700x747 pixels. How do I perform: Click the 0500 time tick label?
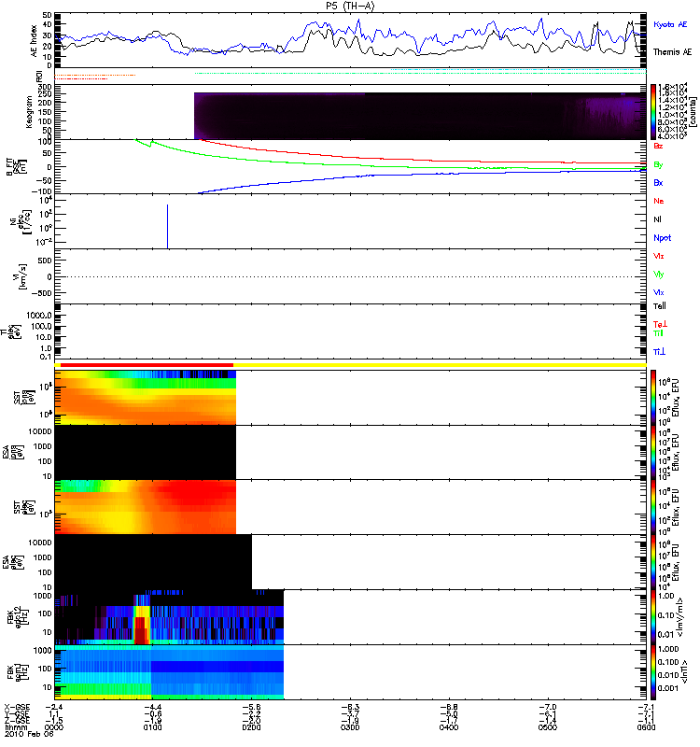click(x=548, y=727)
